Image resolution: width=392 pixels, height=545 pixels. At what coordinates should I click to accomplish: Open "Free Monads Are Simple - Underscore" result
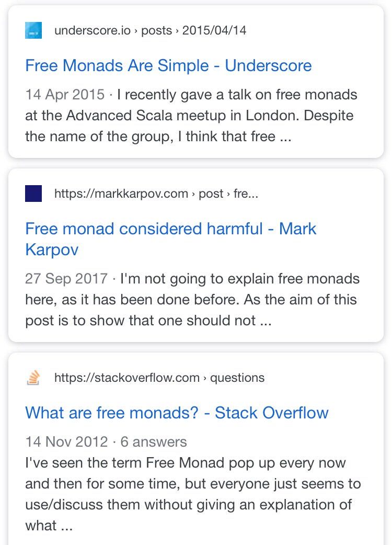(168, 66)
